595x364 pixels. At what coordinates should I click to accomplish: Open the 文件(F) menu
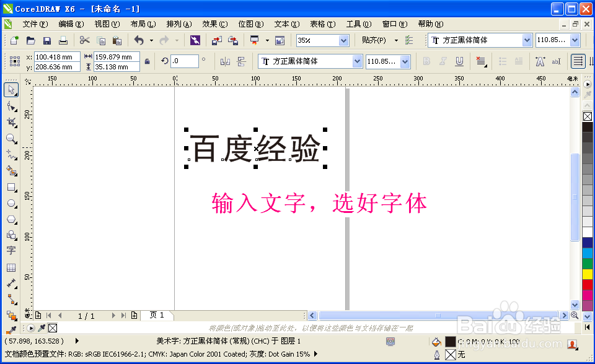coord(35,24)
